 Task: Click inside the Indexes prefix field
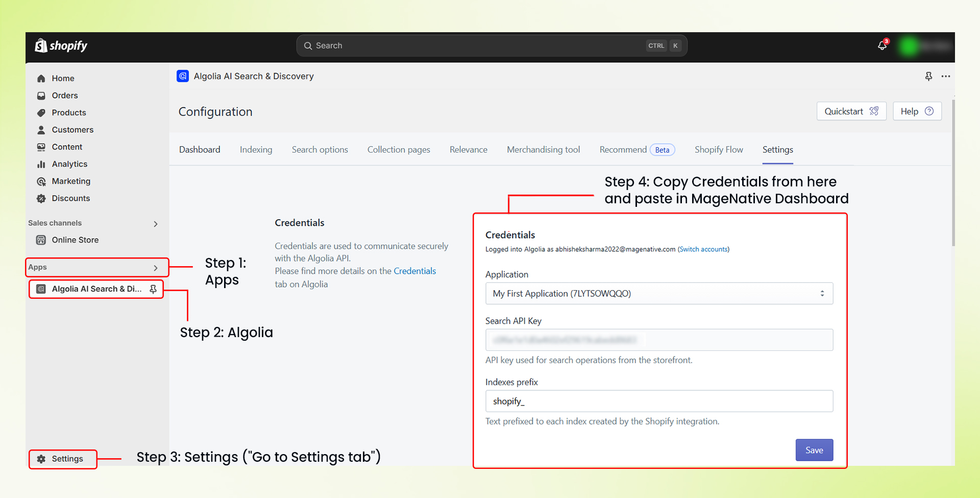(x=658, y=401)
